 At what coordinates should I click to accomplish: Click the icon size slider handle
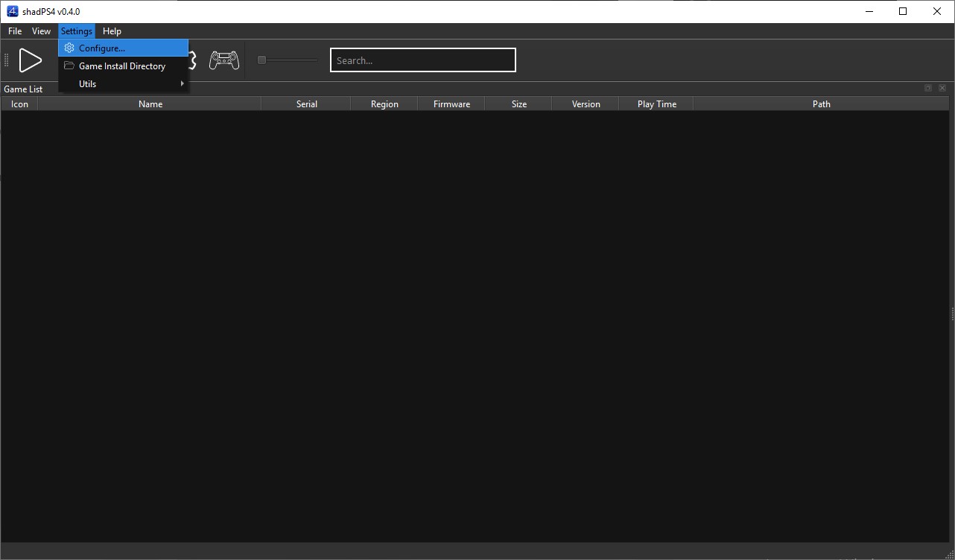(261, 60)
